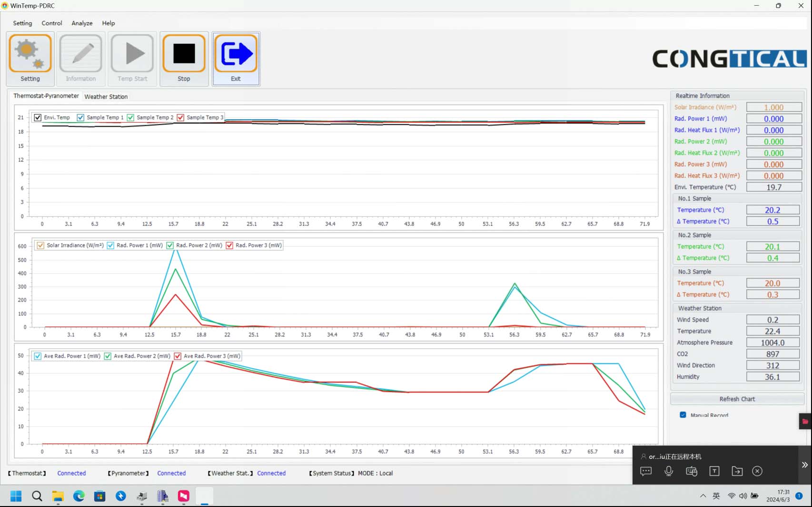Click the Atmosphere Pressure value field
Image resolution: width=812 pixels, height=507 pixels.
[x=772, y=343]
